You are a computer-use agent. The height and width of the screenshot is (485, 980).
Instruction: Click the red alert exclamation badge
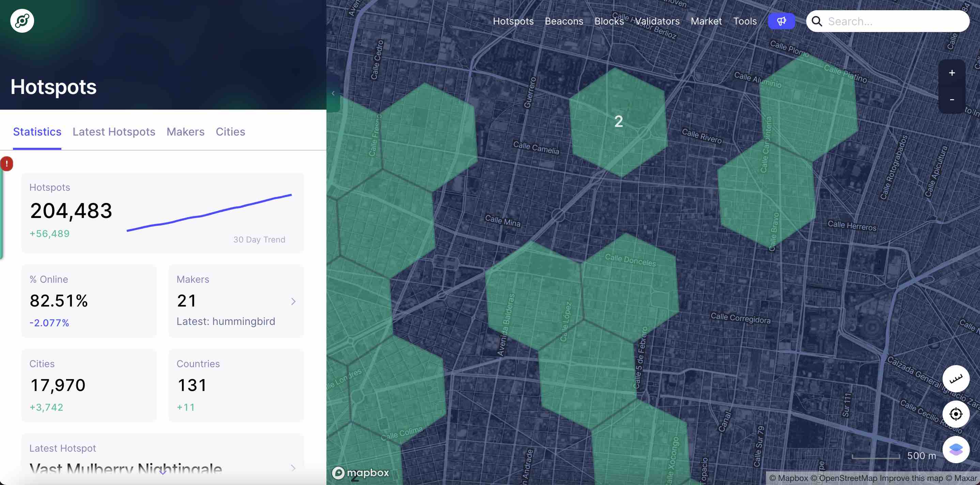pos(6,164)
